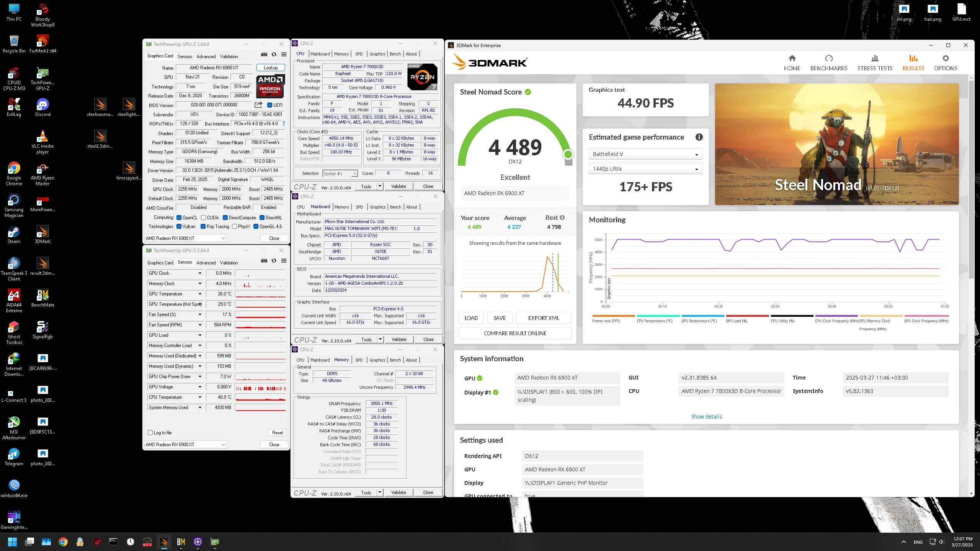Viewport: 980px width, 551px height.
Task: Open the 3DMark STRESS TESTS section
Action: coord(874,63)
